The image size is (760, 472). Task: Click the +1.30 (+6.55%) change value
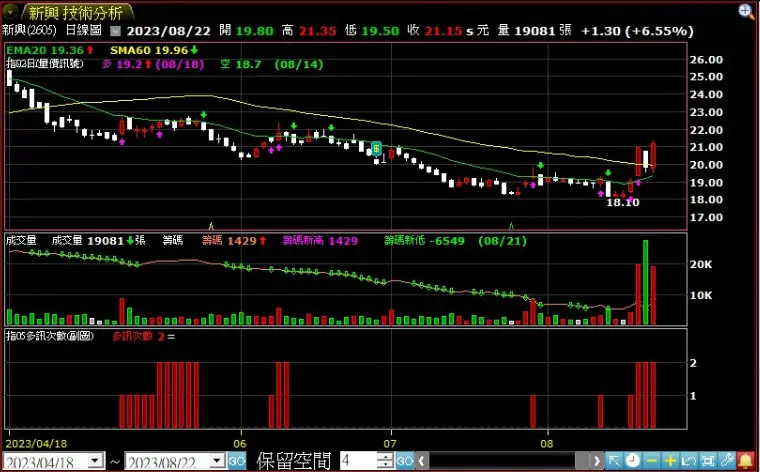(637, 31)
